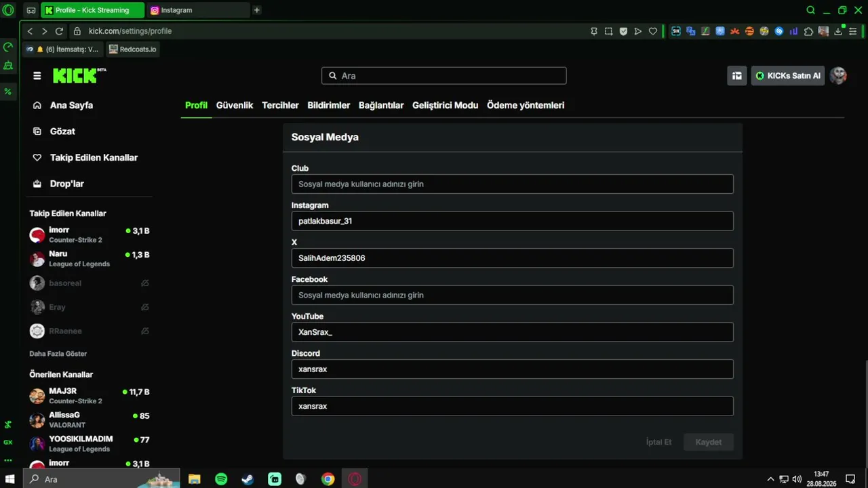868x488 pixels.
Task: Open the user avatar menu
Action: [x=838, y=76]
